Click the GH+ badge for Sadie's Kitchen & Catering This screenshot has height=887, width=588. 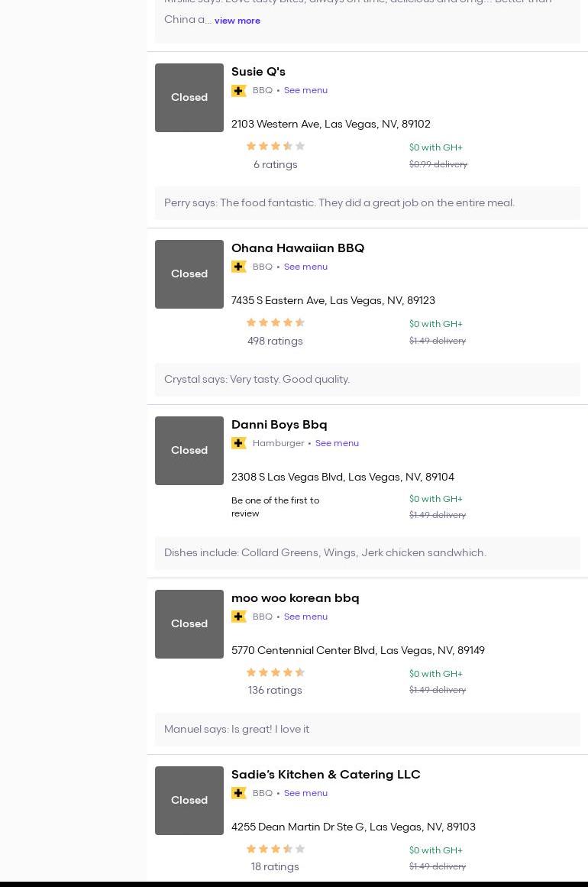pos(239,793)
